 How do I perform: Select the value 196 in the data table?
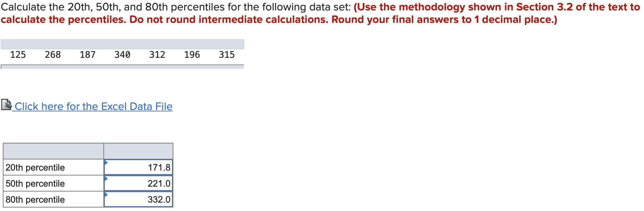(x=191, y=55)
